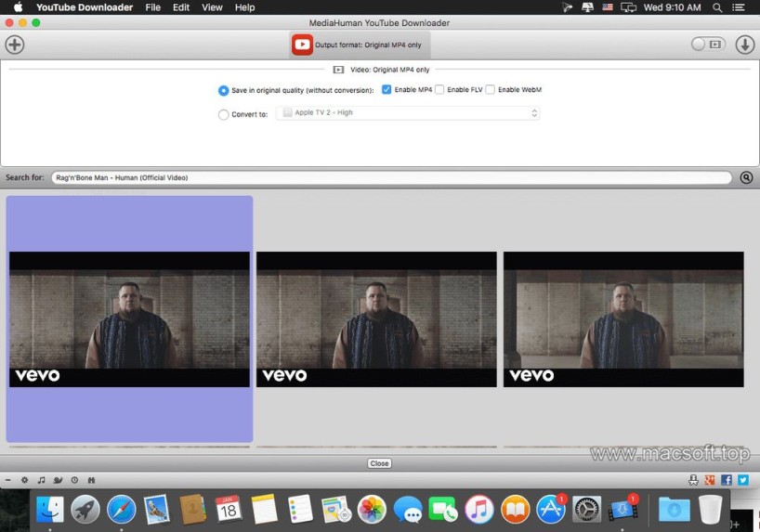Toggle the auto-download switch in toolbar
Screen dimensions: 760x532
point(707,45)
